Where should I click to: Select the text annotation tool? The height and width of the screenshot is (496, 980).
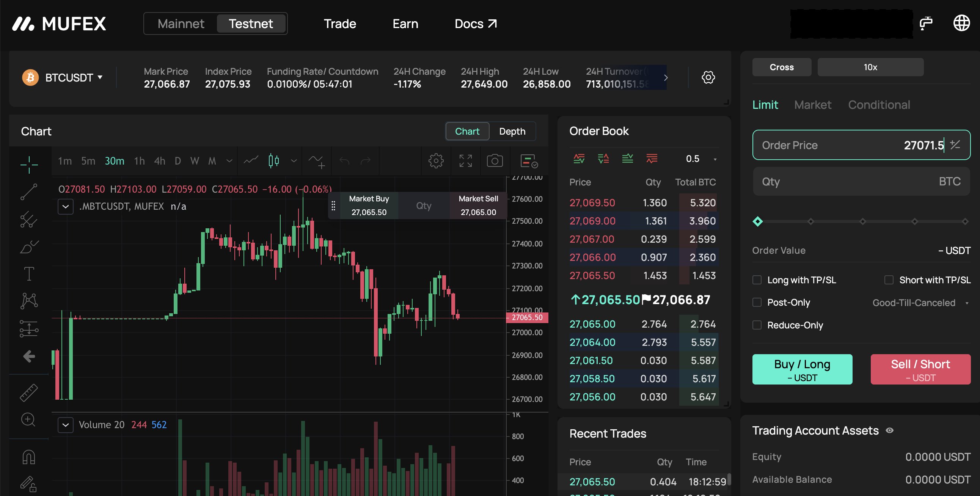pos(29,273)
